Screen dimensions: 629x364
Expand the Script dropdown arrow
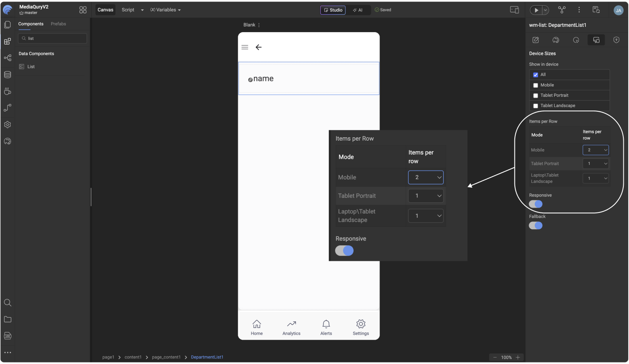click(142, 10)
